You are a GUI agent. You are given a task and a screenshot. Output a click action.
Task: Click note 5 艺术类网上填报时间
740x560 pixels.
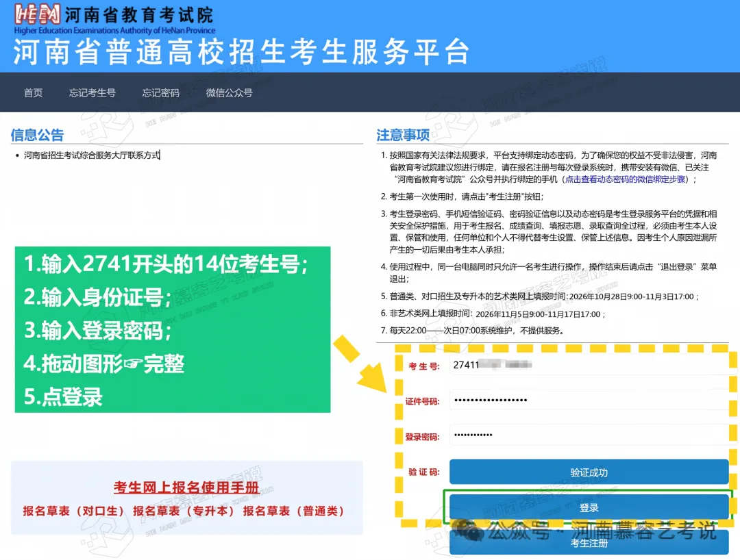[539, 296]
